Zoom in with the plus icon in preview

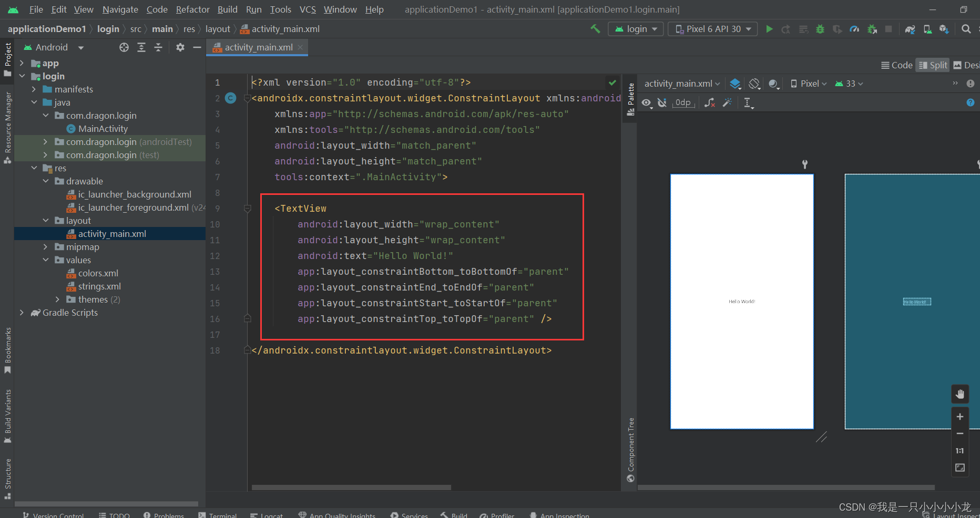click(960, 417)
